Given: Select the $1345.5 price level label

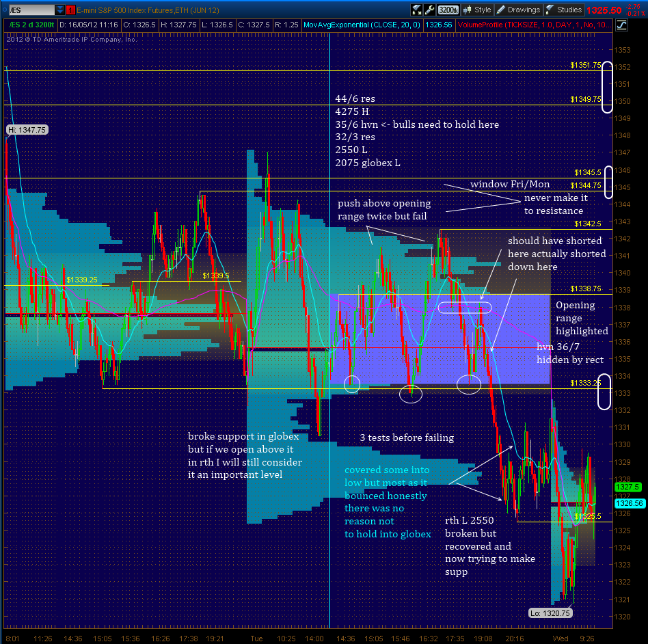Looking at the screenshot, I should click(588, 172).
